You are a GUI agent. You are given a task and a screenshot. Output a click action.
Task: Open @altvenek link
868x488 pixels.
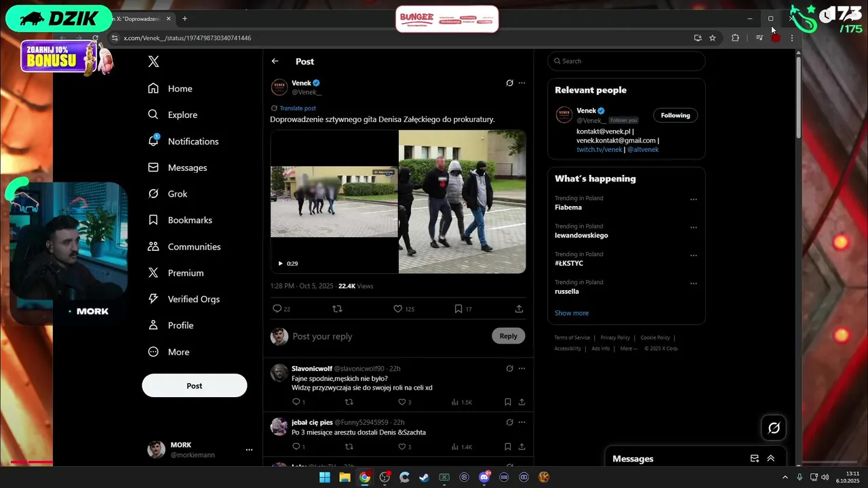tap(643, 150)
